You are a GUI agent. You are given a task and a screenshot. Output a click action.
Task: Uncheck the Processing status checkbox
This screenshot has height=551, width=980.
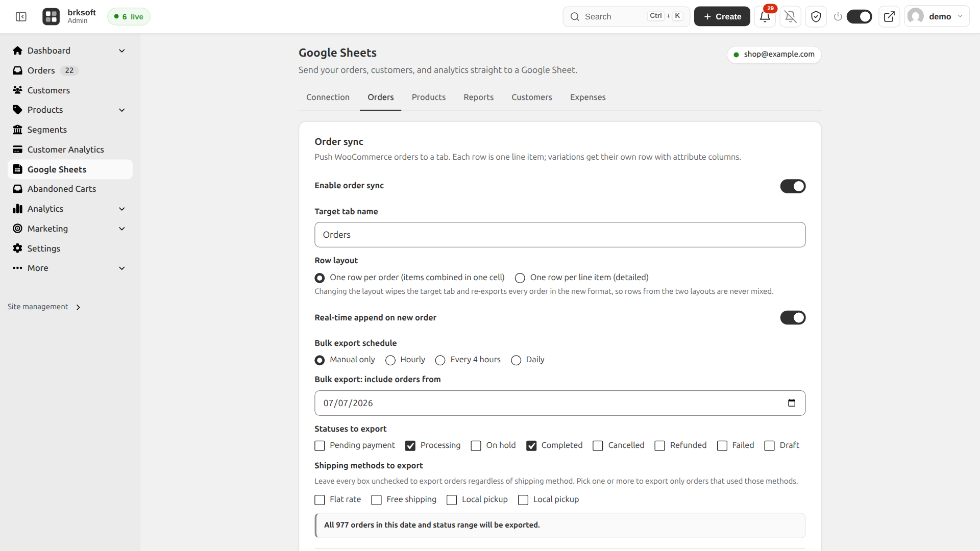[410, 446]
